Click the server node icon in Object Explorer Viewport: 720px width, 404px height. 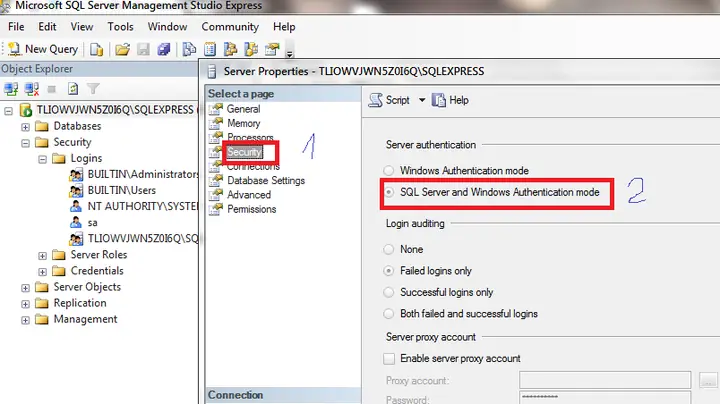pyautogui.click(x=26, y=110)
